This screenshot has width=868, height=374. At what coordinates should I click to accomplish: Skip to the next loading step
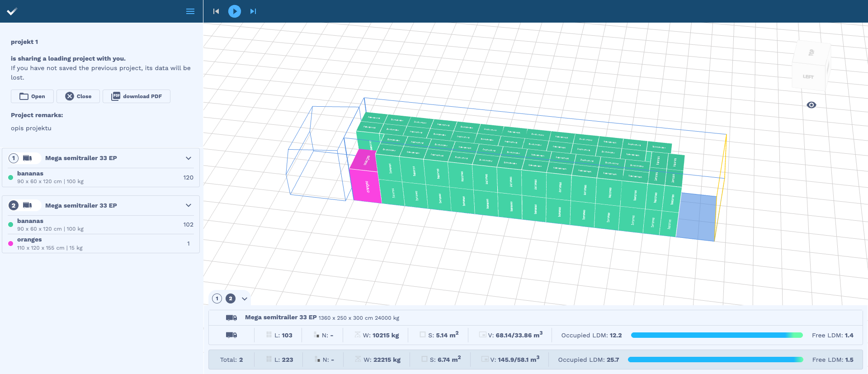point(253,11)
